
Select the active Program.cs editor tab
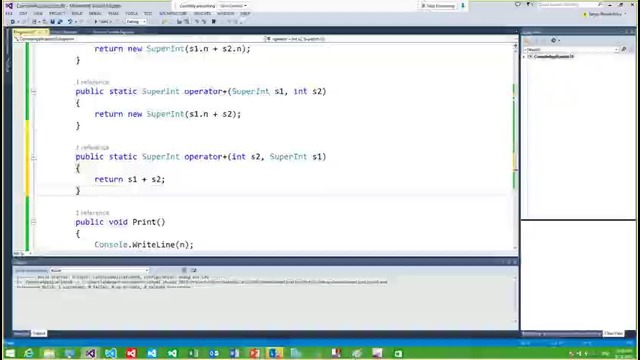coord(31,32)
